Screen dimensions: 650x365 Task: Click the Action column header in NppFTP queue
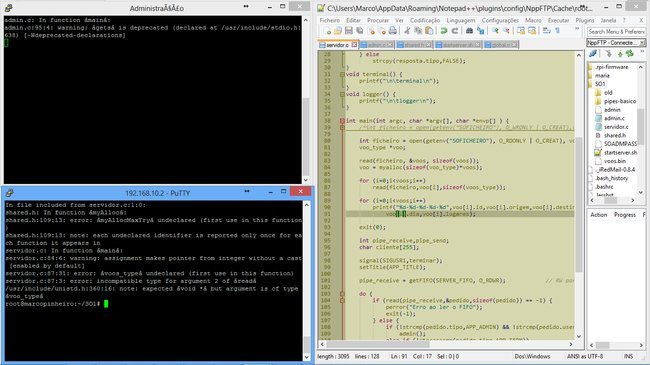[x=598, y=214]
